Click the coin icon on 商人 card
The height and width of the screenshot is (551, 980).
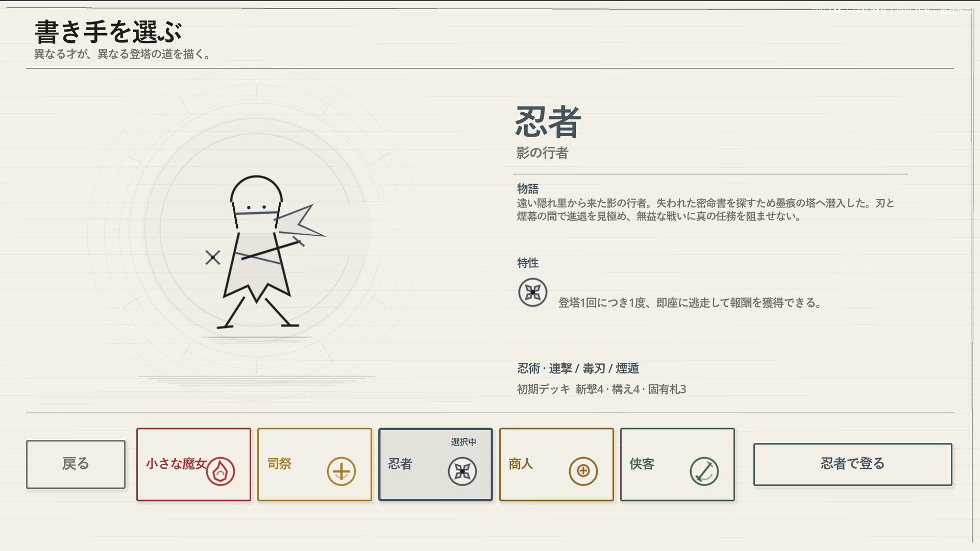tap(583, 471)
